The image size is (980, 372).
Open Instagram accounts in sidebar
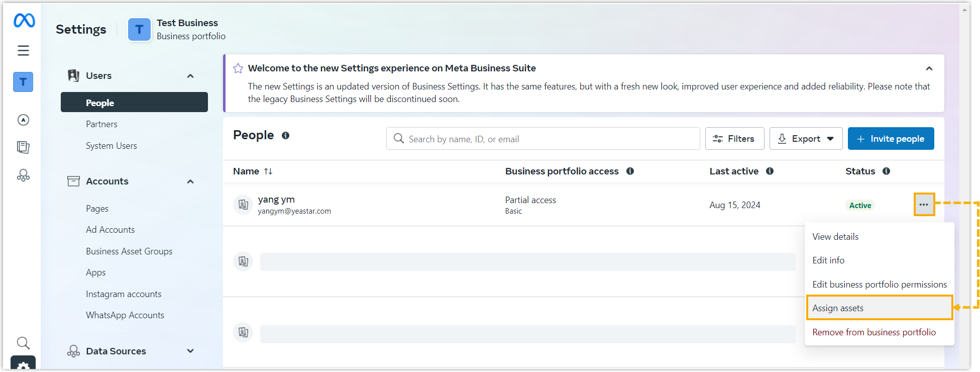(x=124, y=294)
